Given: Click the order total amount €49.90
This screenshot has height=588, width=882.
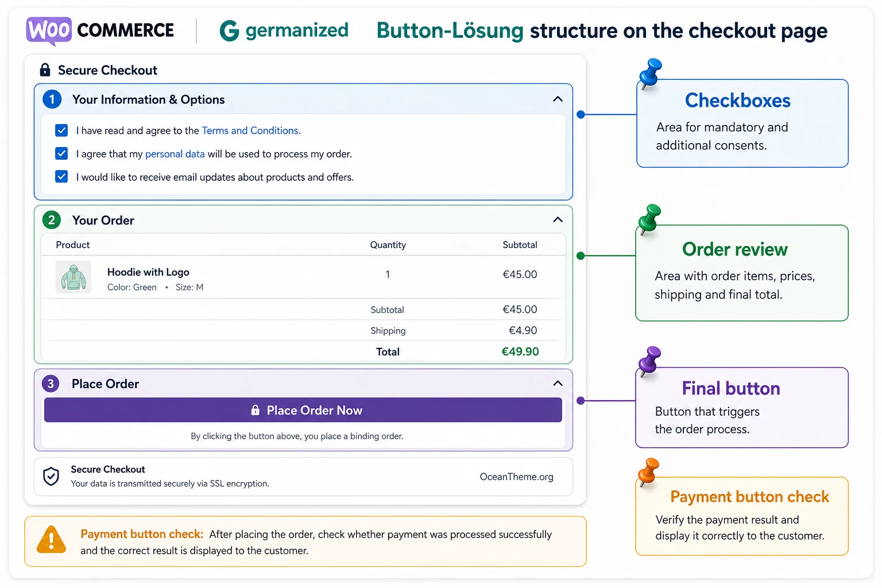Looking at the screenshot, I should [x=520, y=351].
